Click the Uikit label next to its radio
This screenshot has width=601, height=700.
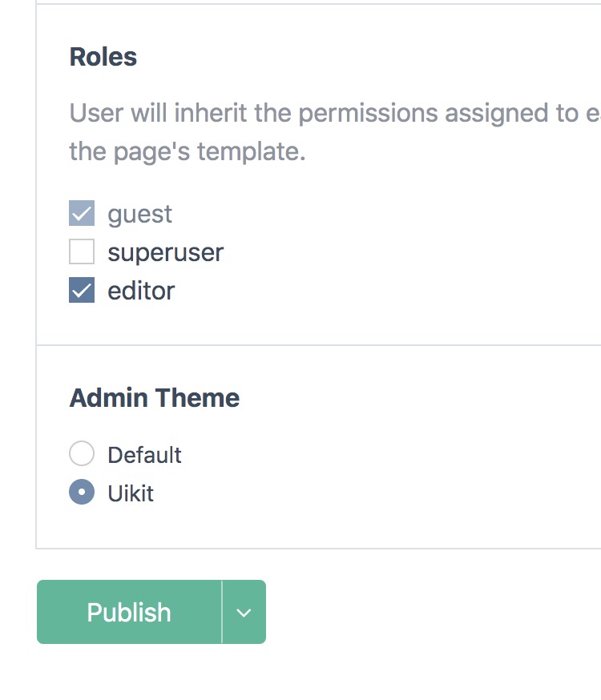(129, 493)
